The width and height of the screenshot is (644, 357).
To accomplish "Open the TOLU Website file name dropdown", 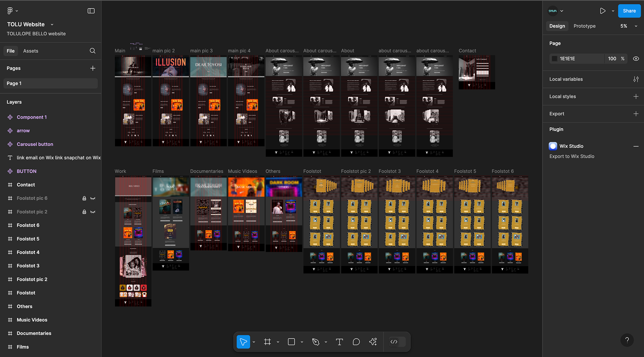I will click(x=52, y=24).
